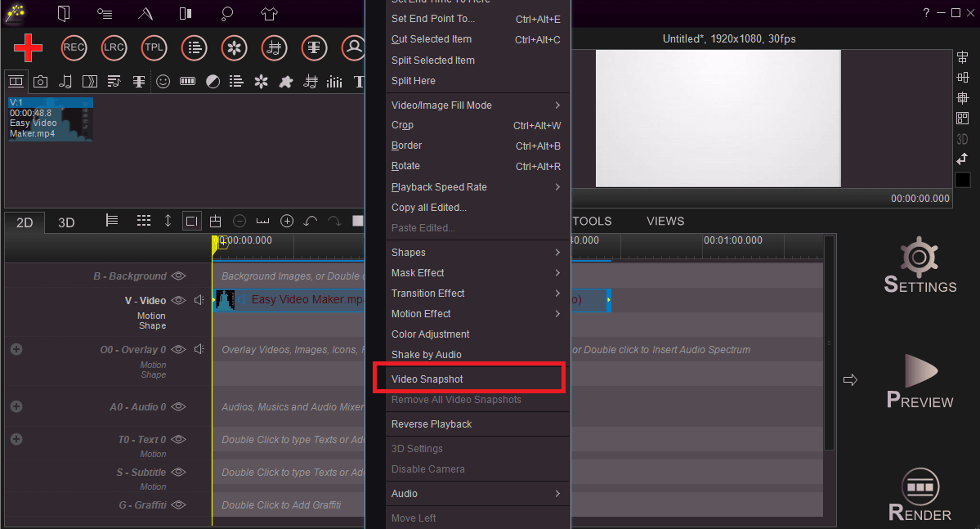Choose Border from context menu
The height and width of the screenshot is (529, 980).
coord(477,145)
